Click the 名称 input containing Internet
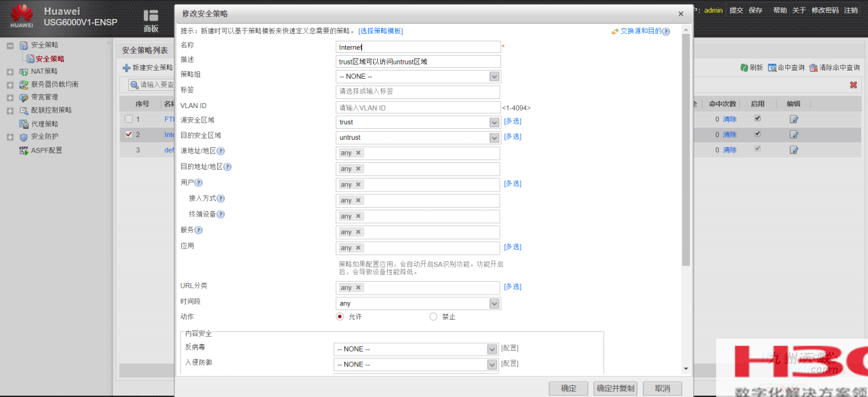This screenshot has width=868, height=397. (418, 47)
